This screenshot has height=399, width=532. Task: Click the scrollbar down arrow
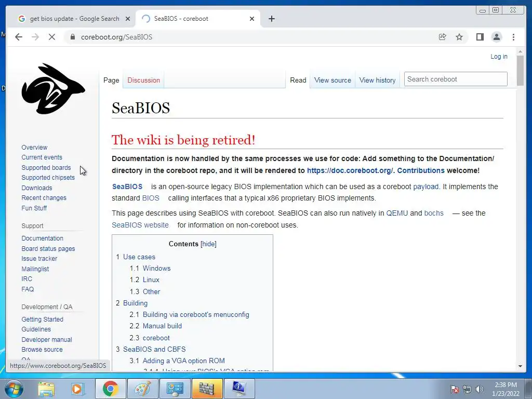coord(520,366)
